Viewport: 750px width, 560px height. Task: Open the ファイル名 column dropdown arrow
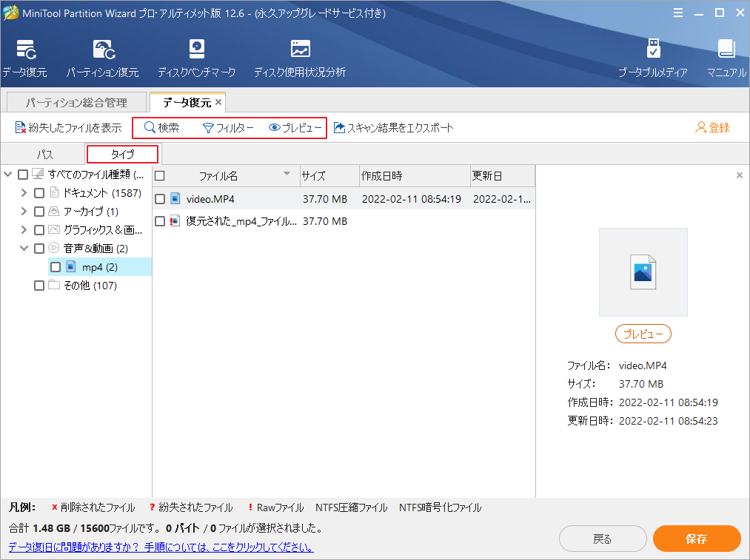click(x=288, y=175)
